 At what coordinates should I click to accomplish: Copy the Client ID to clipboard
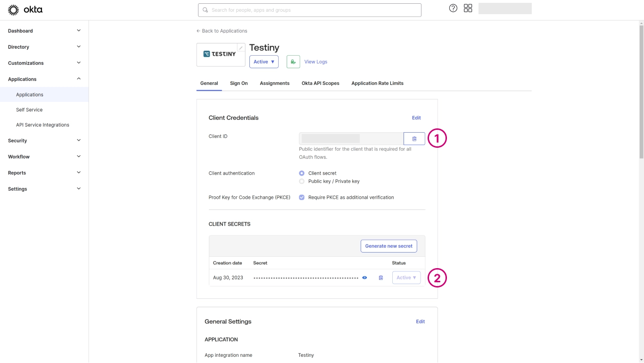click(414, 138)
